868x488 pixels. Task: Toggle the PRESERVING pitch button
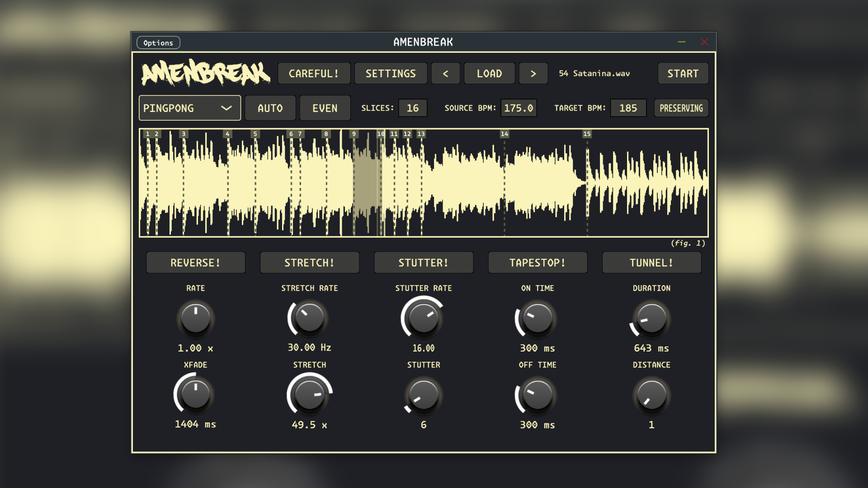click(x=681, y=108)
